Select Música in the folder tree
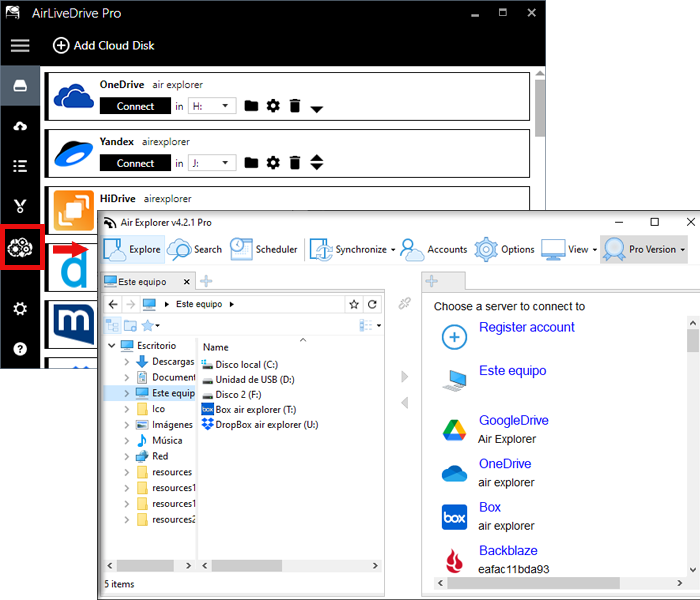Viewport: 700px width, 600px height. (x=167, y=441)
